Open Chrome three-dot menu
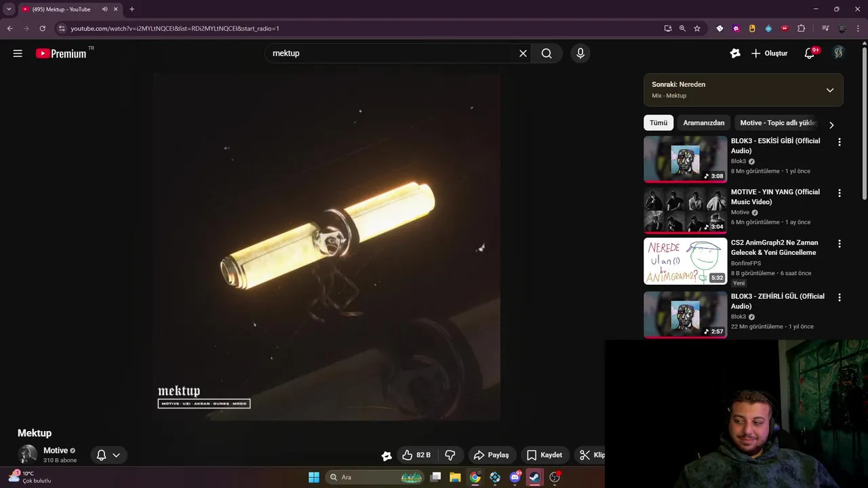 coord(858,28)
